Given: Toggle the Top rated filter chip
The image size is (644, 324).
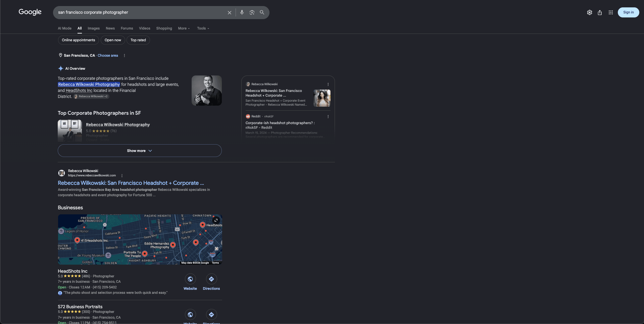Looking at the screenshot, I should pos(138,40).
